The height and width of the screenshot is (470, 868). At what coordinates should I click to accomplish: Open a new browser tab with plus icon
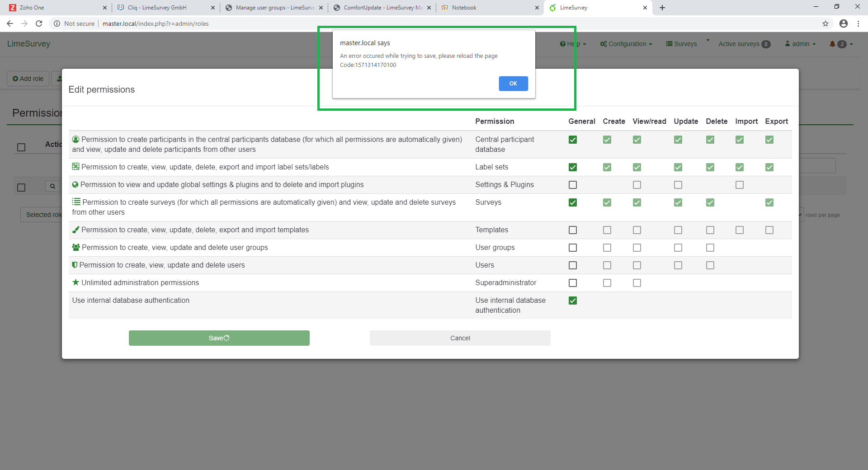click(x=662, y=8)
